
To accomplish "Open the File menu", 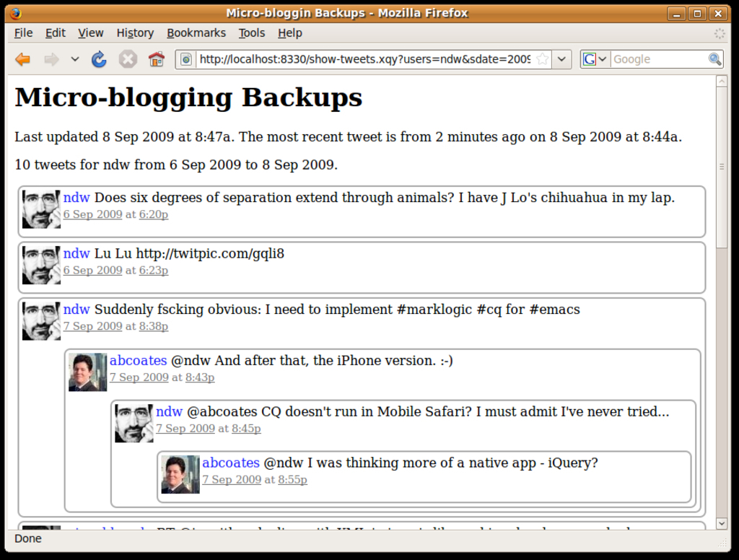I will [x=23, y=33].
